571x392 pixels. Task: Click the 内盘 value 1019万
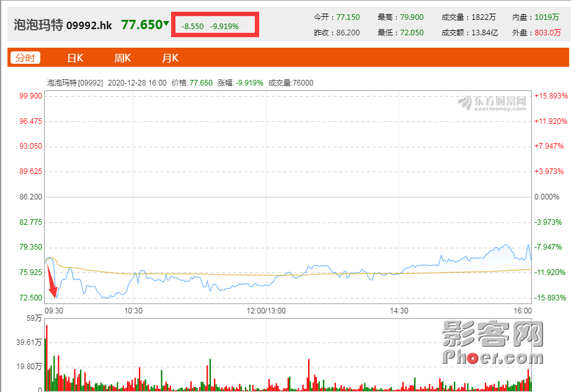pos(547,17)
